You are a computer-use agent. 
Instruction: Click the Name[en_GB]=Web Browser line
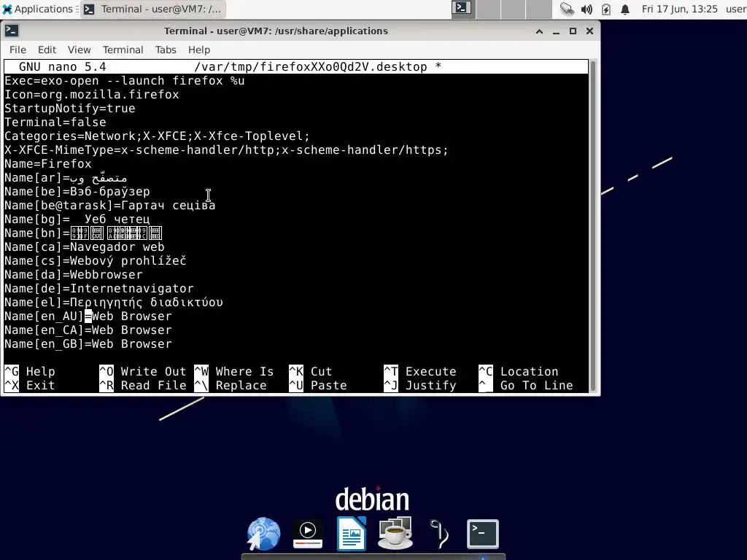tap(88, 343)
